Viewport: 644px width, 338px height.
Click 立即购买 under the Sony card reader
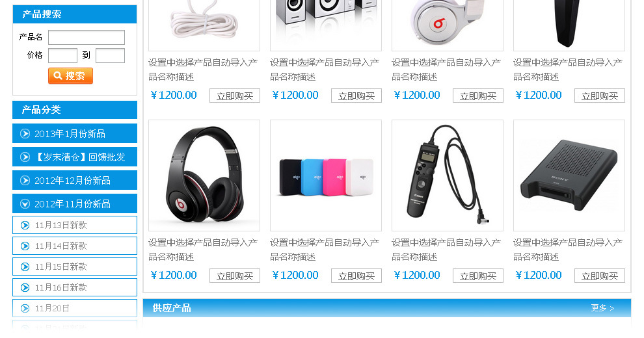(x=600, y=276)
